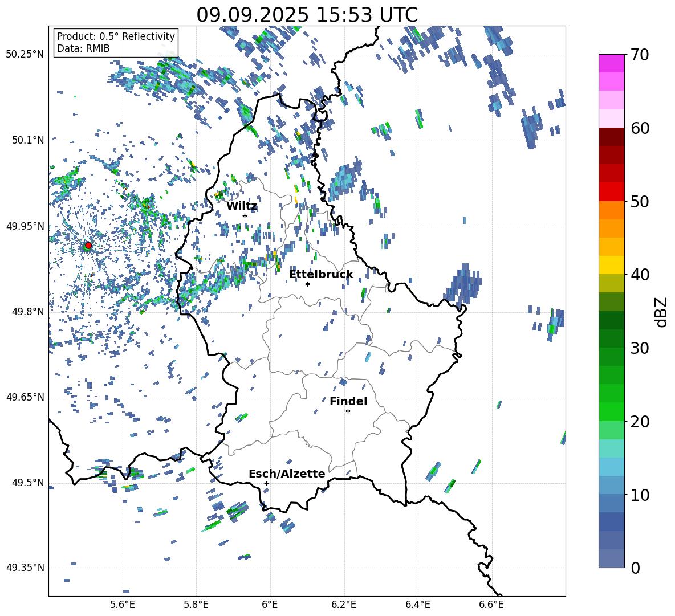Click the 6.4°E longitude label
675x616 pixels.
[417, 605]
